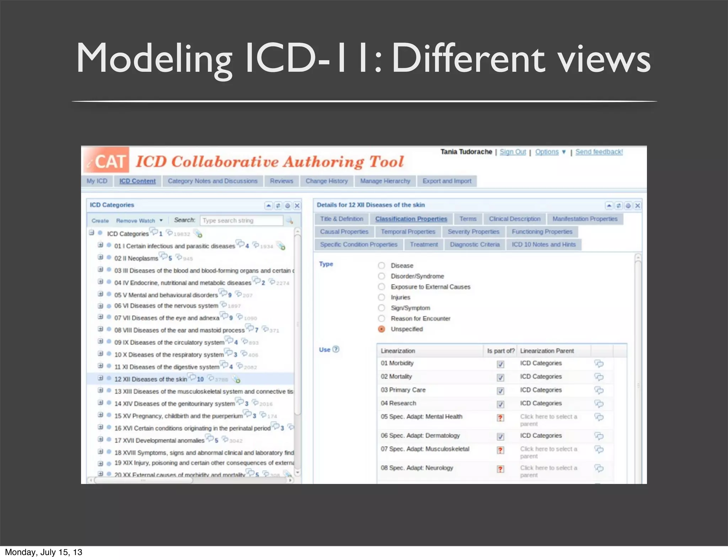This screenshot has width=728, height=560.
Task: Click the Remove Watch button
Action: coord(135,221)
